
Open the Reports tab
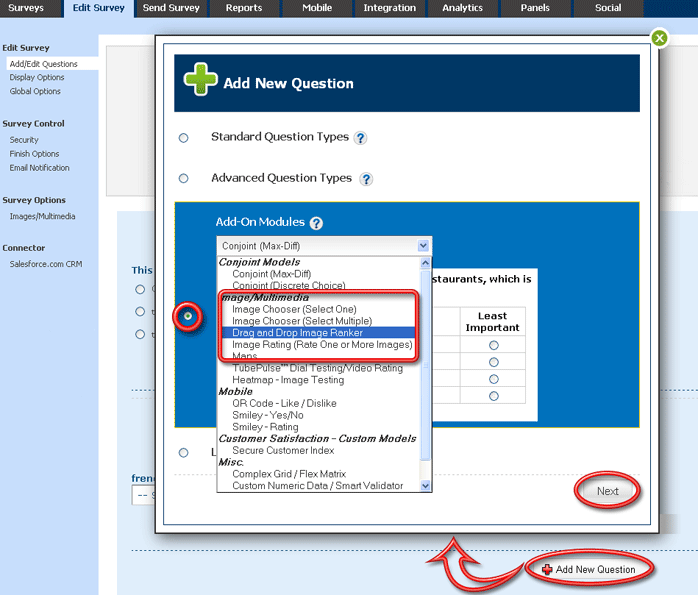pos(244,8)
